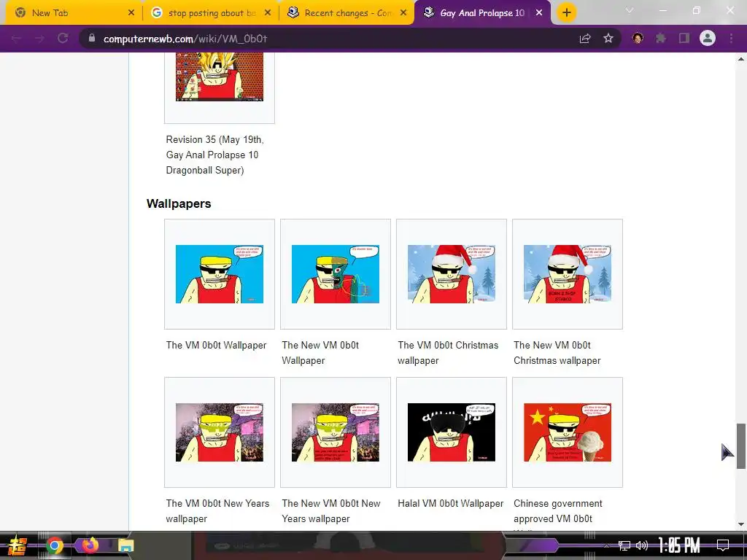The width and height of the screenshot is (747, 560).
Task: Open the Extensions puzzle piece menu
Action: pyautogui.click(x=661, y=39)
